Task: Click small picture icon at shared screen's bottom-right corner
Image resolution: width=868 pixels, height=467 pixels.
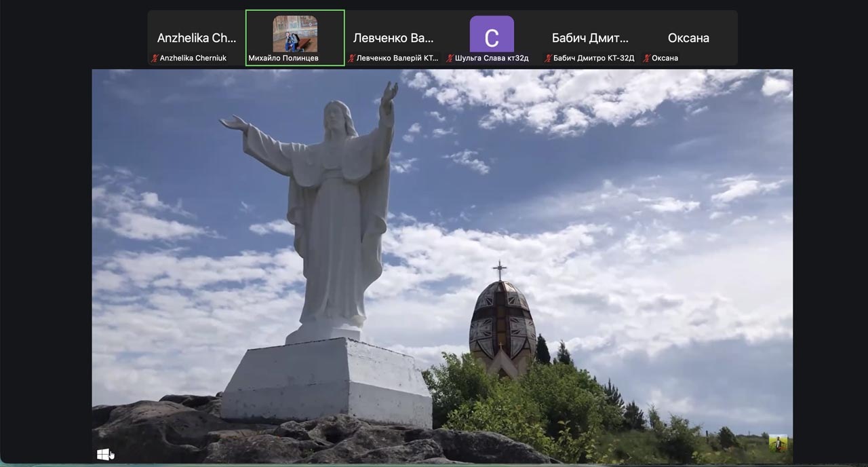Action: point(778,443)
